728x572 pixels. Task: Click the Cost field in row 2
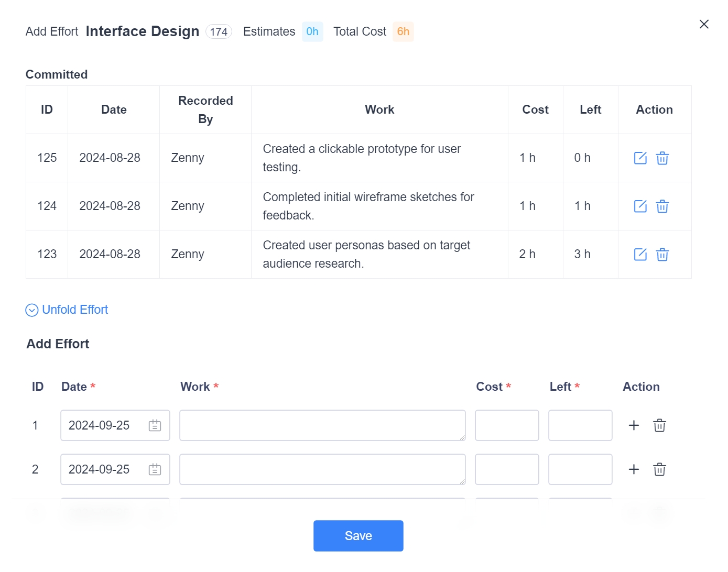tap(507, 469)
